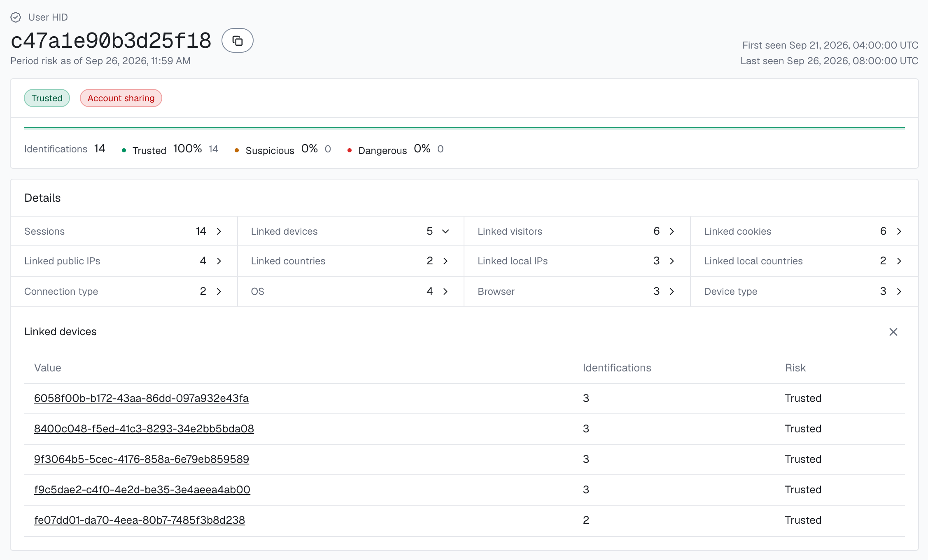Viewport: 928px width, 560px height.
Task: Click the Suspicious 0% statistic
Action: (282, 149)
